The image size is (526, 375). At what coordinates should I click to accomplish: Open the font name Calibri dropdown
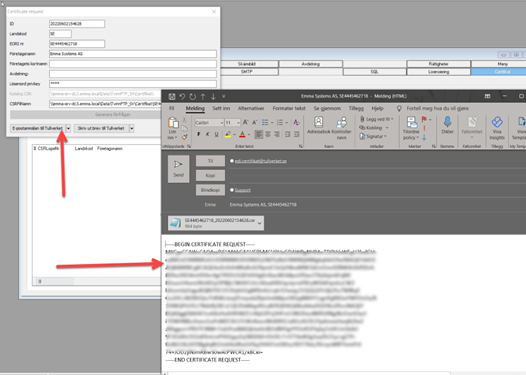[222, 123]
